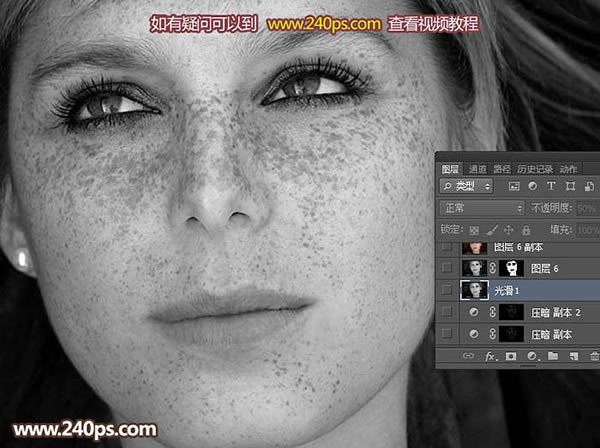Switch to the 通道 tab

tap(477, 169)
